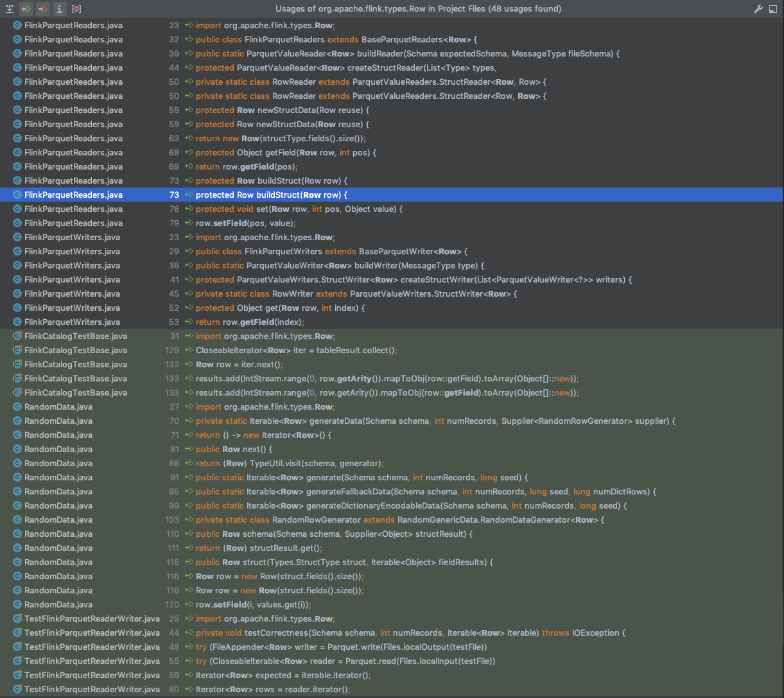Image resolution: width=784 pixels, height=698 pixels.
Task: Click the usage arrow icon on FlinkParquetWriters line 36
Action: click(x=189, y=266)
